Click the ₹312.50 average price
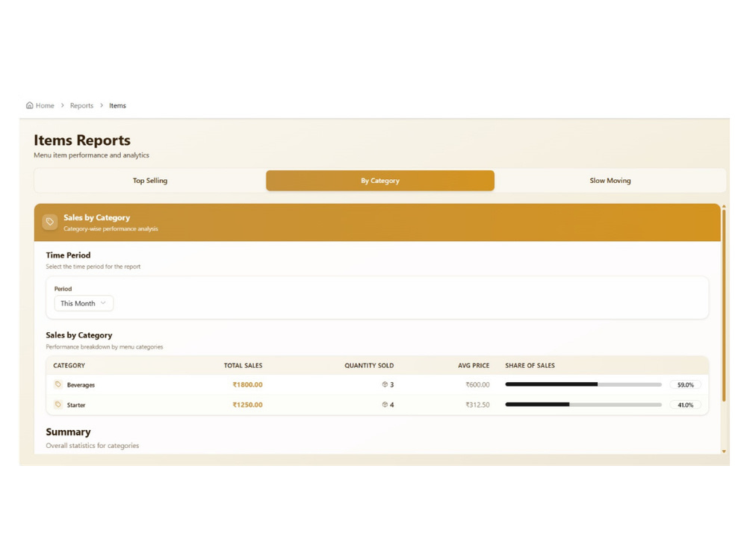747x560 pixels. [x=477, y=405]
